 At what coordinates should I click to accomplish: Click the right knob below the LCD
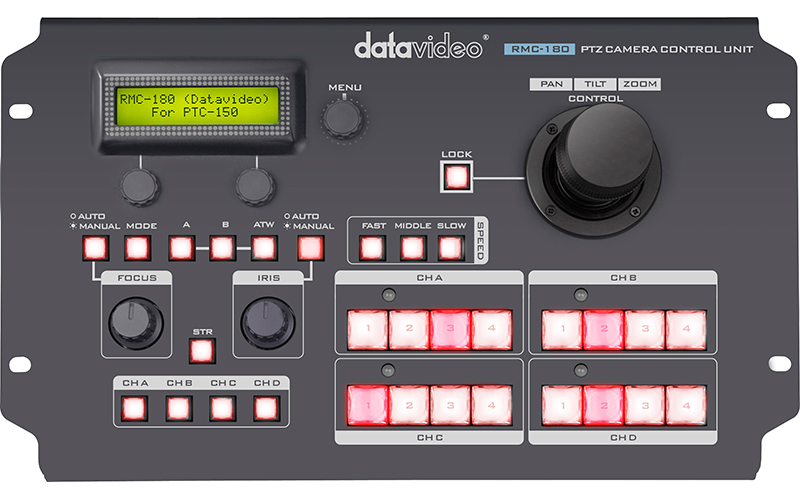click(255, 186)
